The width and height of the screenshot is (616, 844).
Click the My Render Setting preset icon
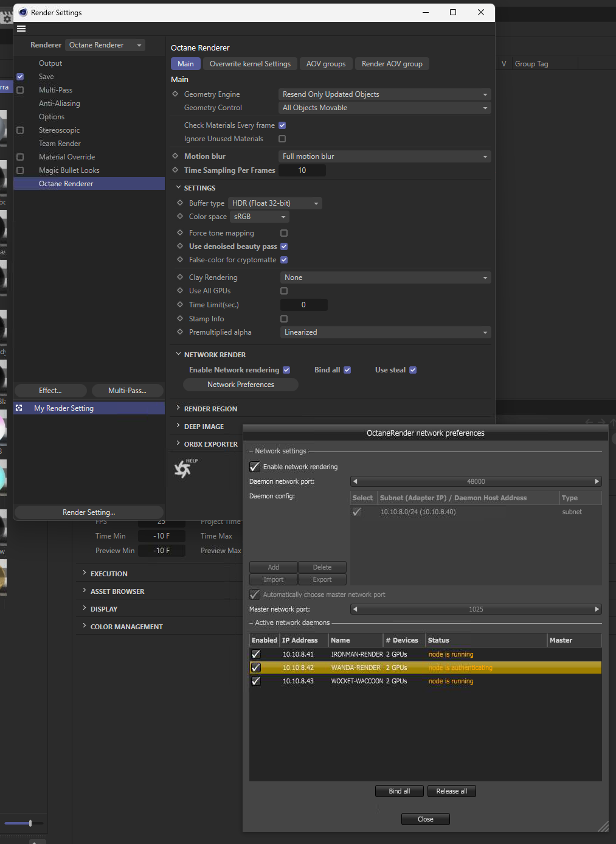[19, 408]
